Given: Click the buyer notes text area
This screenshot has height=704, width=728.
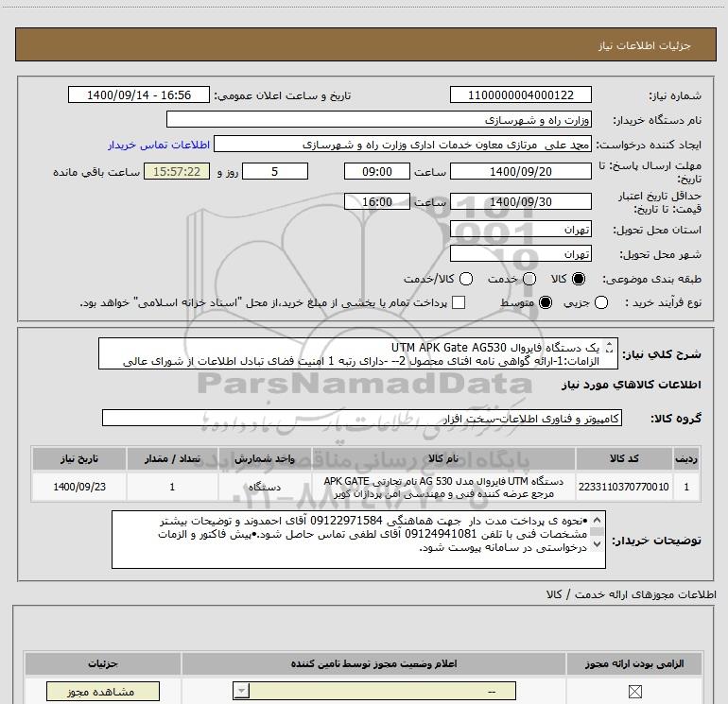Looking at the screenshot, I should click(x=358, y=540).
